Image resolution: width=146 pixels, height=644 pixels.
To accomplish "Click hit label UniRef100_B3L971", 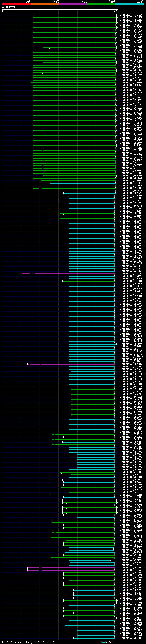I will click(131, 520).
